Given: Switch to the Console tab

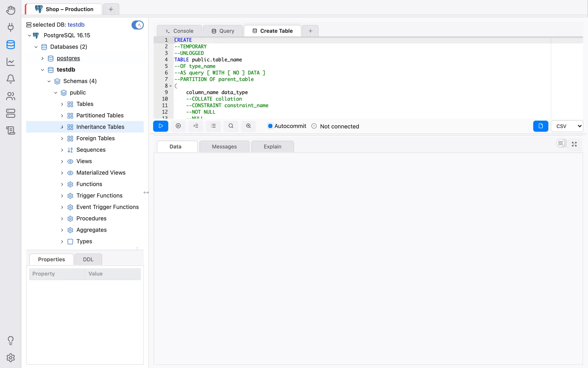Looking at the screenshot, I should (x=179, y=31).
